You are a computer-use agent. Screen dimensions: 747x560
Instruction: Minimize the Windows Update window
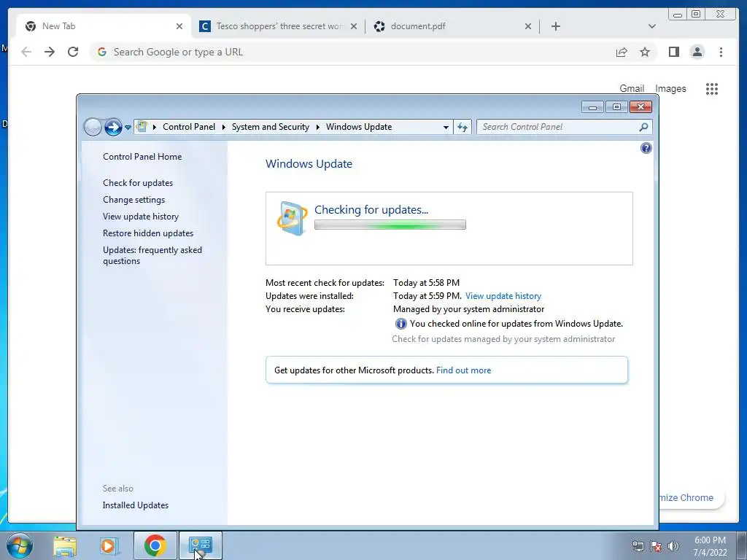click(x=592, y=107)
